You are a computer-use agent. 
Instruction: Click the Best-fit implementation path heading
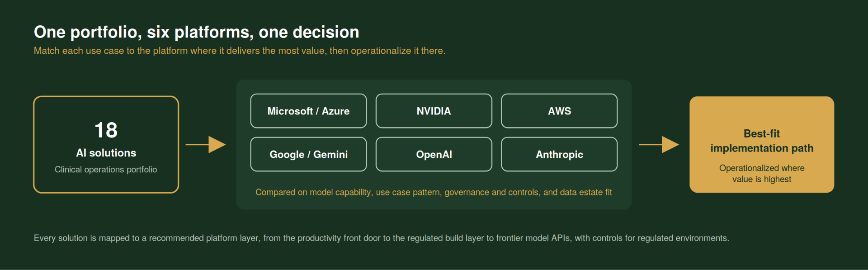click(x=762, y=141)
